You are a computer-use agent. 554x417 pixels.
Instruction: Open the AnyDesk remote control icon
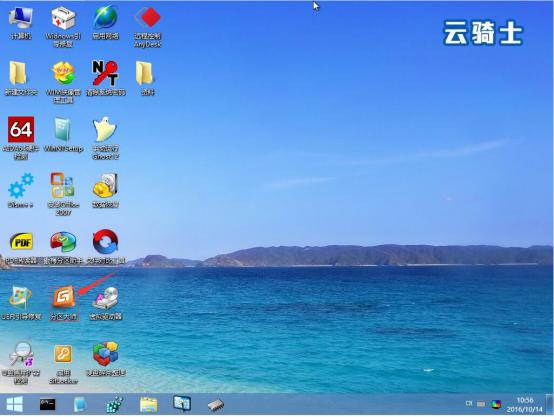(x=148, y=27)
